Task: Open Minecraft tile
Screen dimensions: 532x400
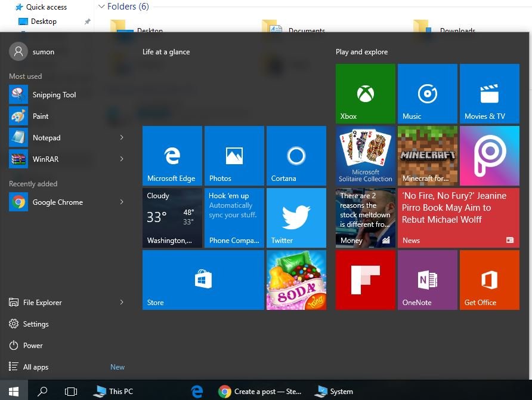Action: 428,155
